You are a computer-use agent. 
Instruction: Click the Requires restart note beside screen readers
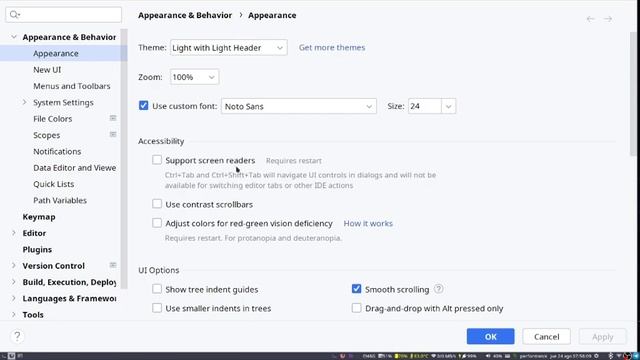pyautogui.click(x=294, y=161)
